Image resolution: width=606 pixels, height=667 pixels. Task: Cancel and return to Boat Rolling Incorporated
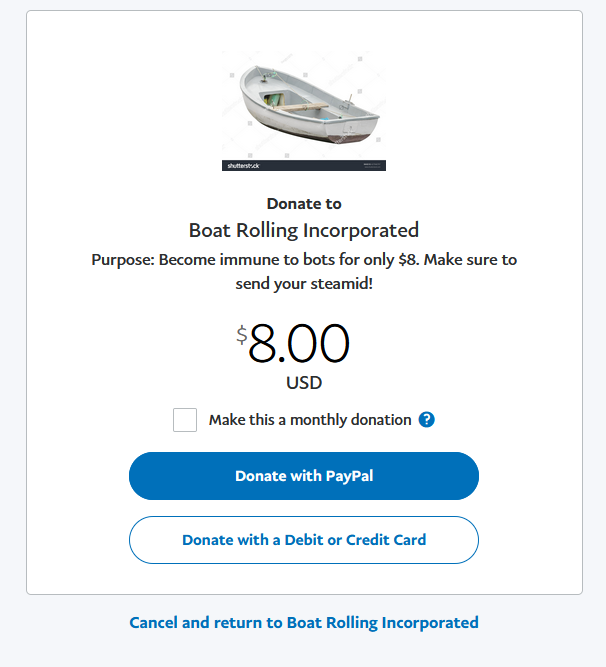coord(304,622)
